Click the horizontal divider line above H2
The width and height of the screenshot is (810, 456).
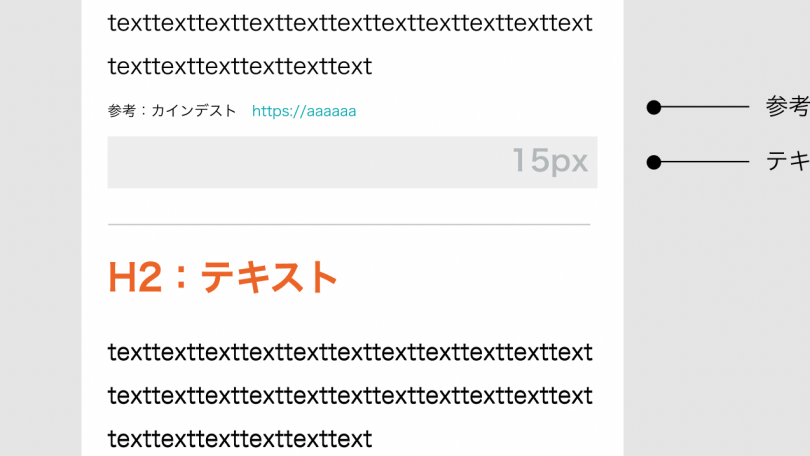coord(349,225)
